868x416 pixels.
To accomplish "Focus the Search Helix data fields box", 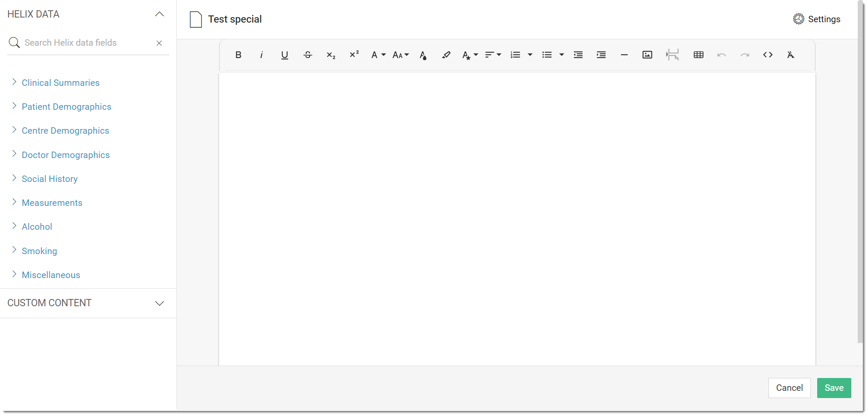I will pyautogui.click(x=88, y=43).
